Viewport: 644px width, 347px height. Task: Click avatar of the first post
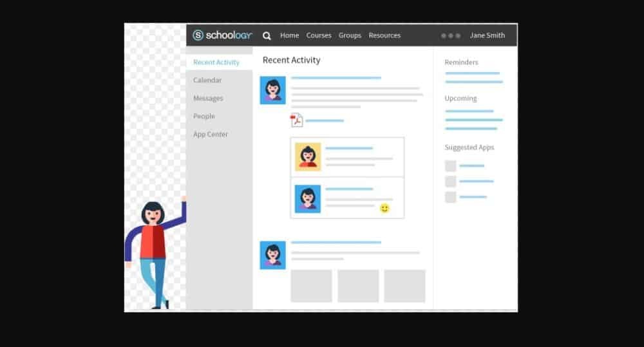pos(272,90)
